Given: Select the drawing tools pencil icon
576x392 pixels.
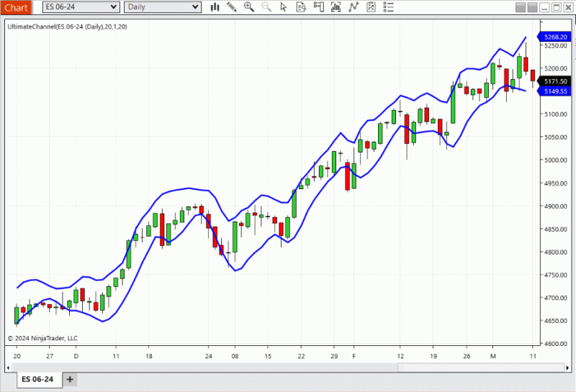Looking at the screenshot, I should (x=231, y=7).
